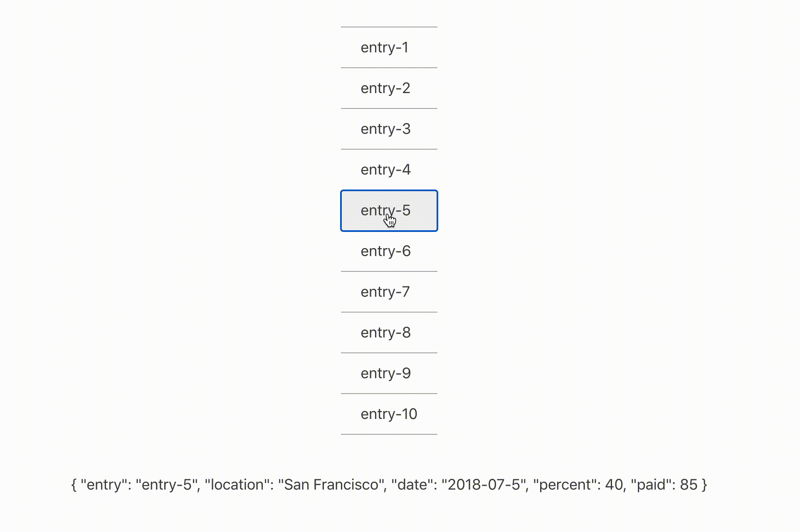Select entry-10 at the bottom of the list
Image resolution: width=800 pixels, height=532 pixels.
click(388, 414)
